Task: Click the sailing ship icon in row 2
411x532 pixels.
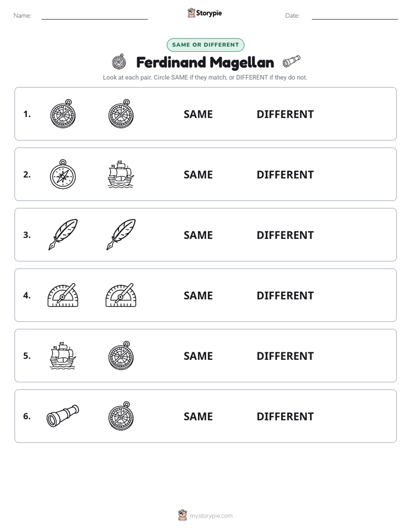Action: click(x=121, y=174)
